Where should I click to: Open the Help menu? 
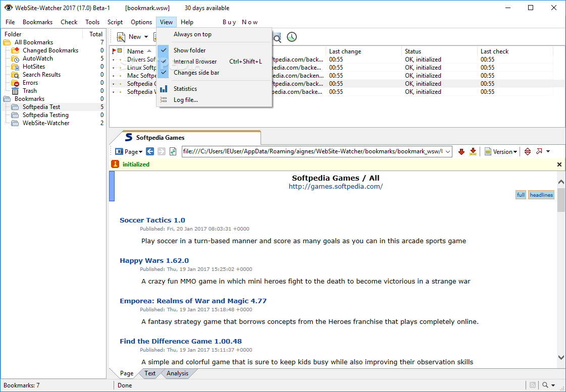coord(187,22)
